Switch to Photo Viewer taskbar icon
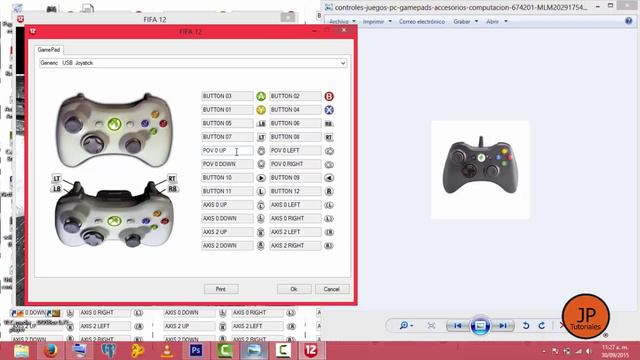 254,351
